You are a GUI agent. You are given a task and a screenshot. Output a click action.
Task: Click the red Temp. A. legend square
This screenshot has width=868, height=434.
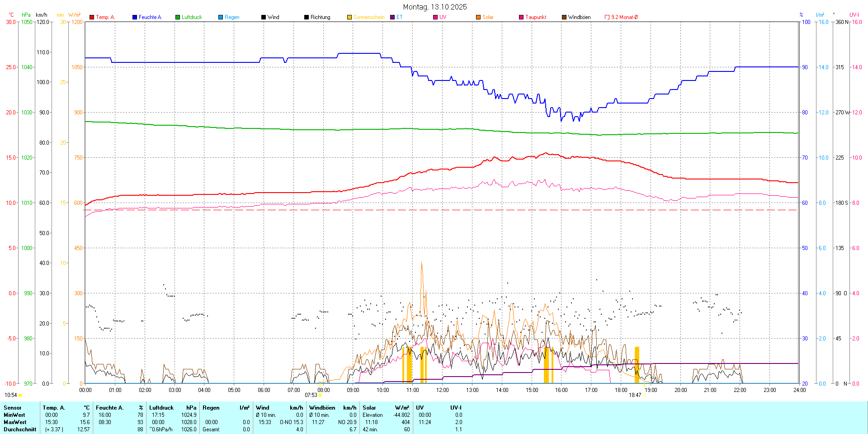pos(92,17)
